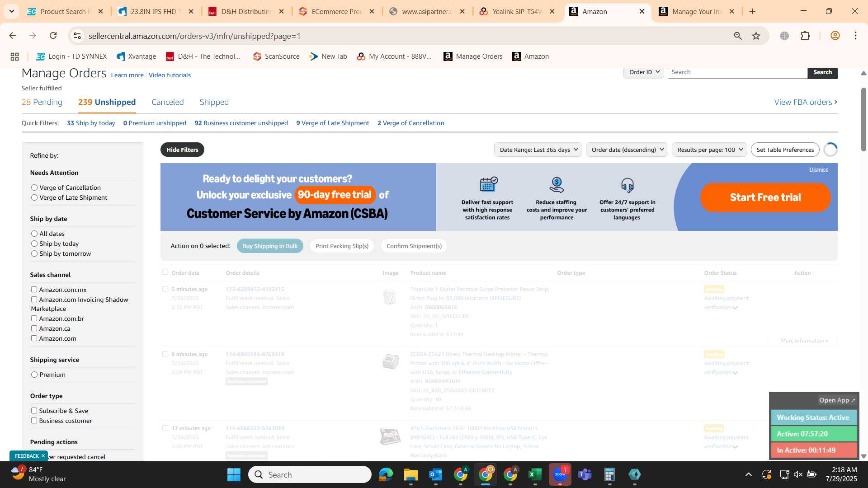Check the Subscribe & Save order type box
The height and width of the screenshot is (488, 868).
[34, 411]
